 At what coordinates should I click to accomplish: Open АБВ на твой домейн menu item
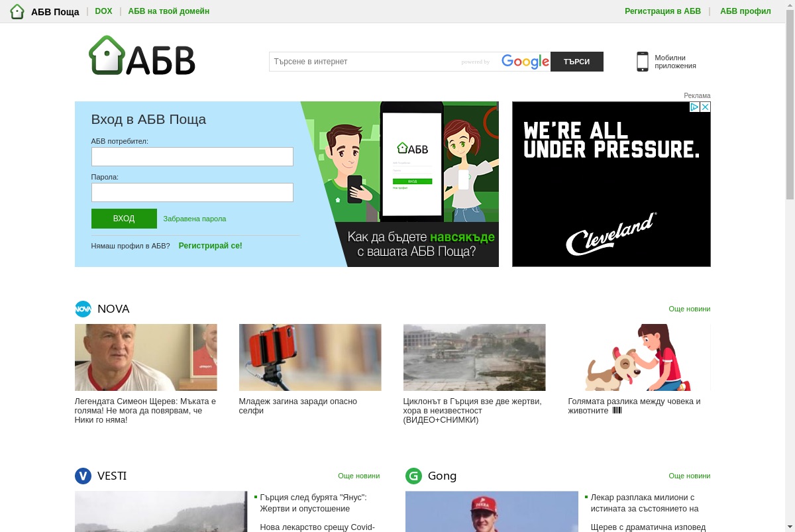point(169,11)
